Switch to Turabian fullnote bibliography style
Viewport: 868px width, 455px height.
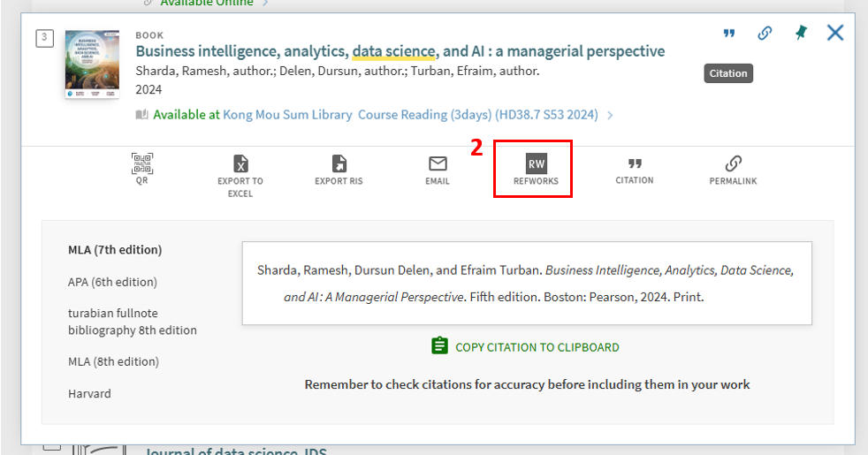coord(132,322)
